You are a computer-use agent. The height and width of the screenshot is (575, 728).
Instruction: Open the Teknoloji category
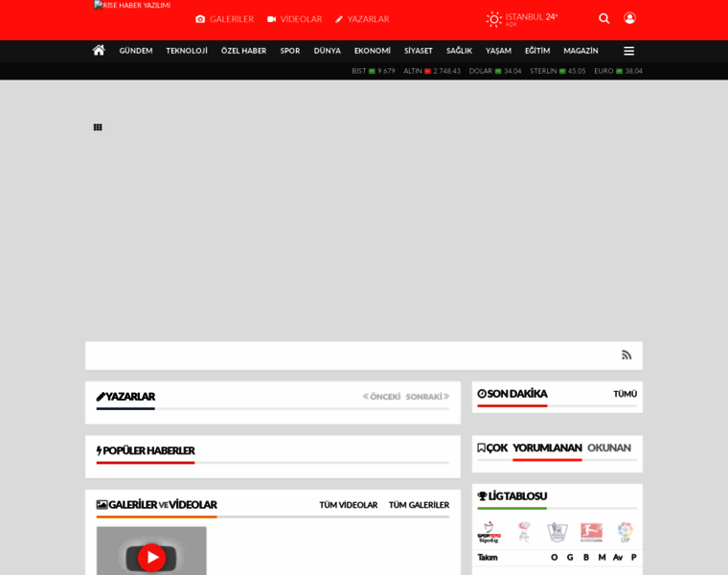pos(187,51)
